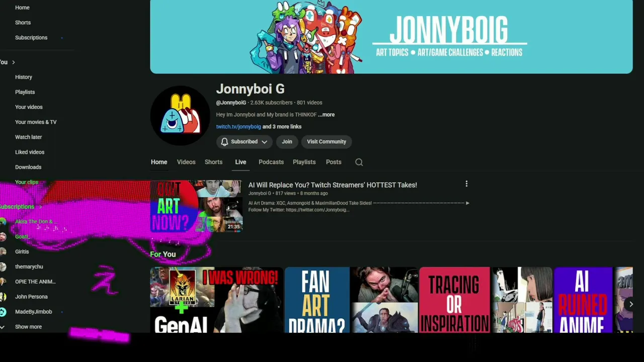
Task: Open Your movies & TV
Action: pyautogui.click(x=36, y=122)
